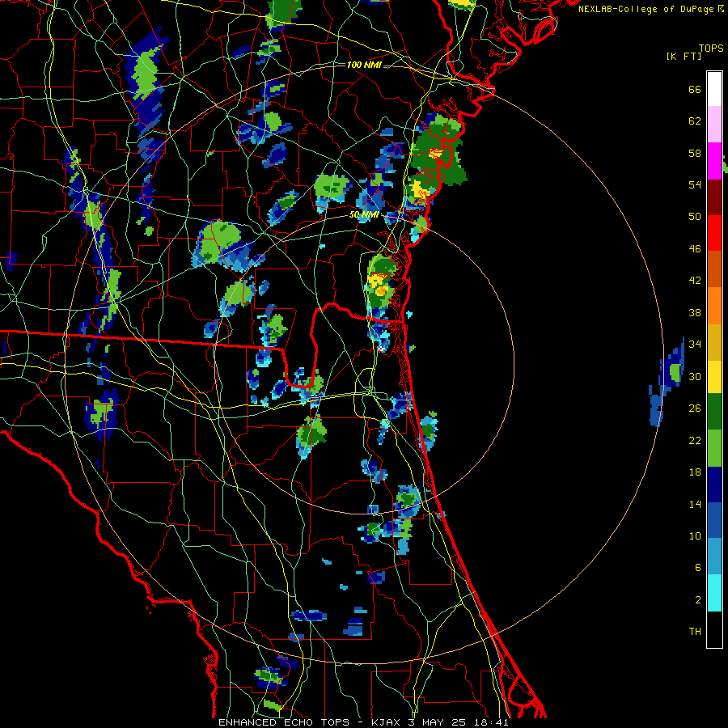728x728 pixels.
Task: Click the 10 legend value
Action: [695, 535]
